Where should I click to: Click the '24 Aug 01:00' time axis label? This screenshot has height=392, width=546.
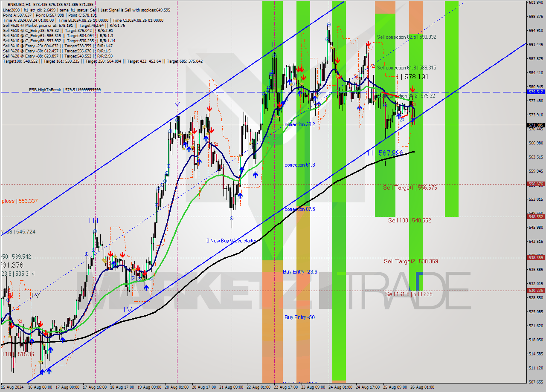click(x=341, y=387)
